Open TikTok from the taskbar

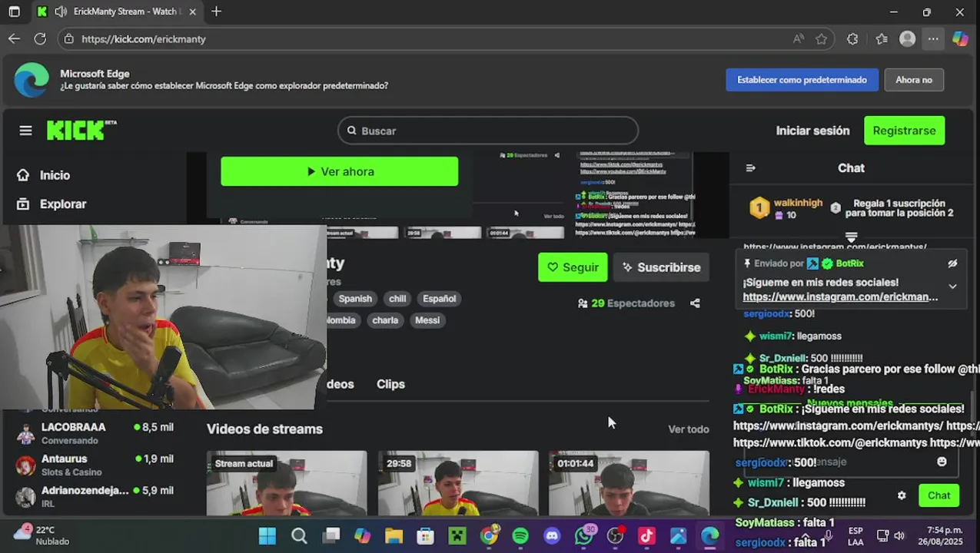click(646, 535)
